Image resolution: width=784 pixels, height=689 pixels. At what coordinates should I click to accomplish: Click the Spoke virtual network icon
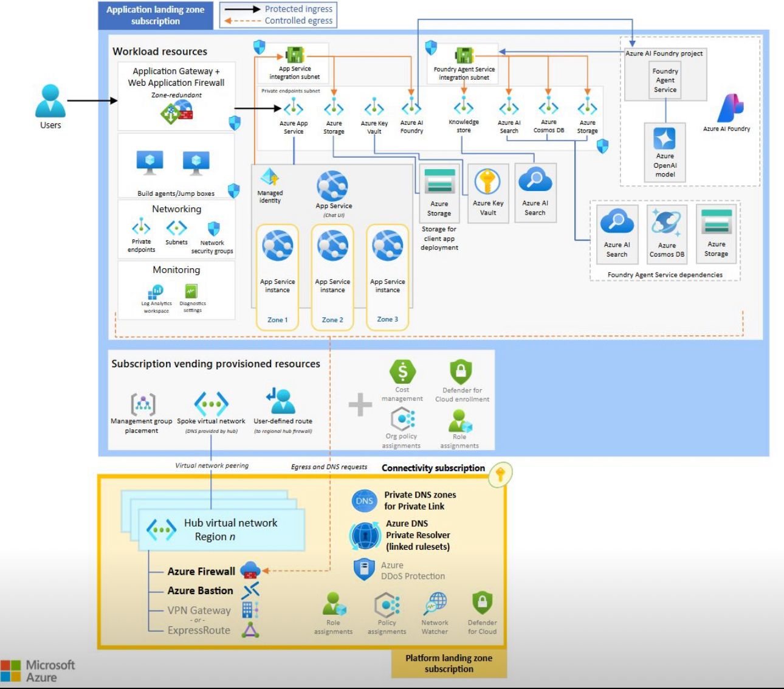[211, 404]
